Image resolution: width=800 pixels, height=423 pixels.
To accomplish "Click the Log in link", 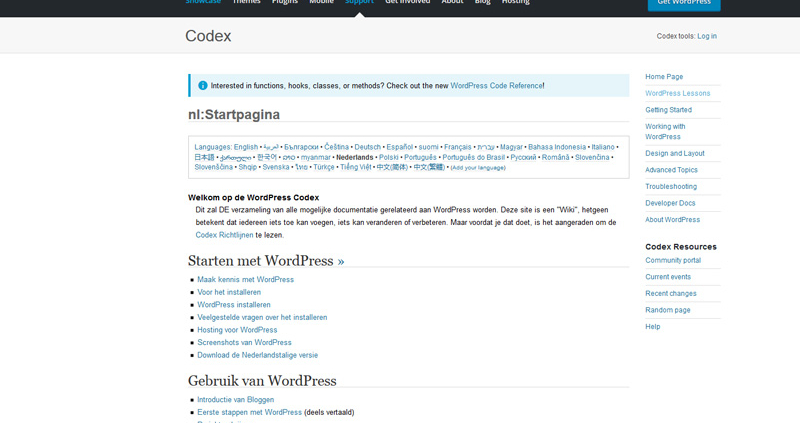I will tap(707, 36).
